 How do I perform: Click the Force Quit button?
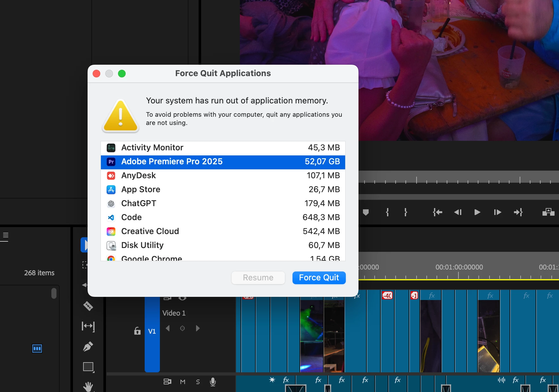[x=319, y=278]
